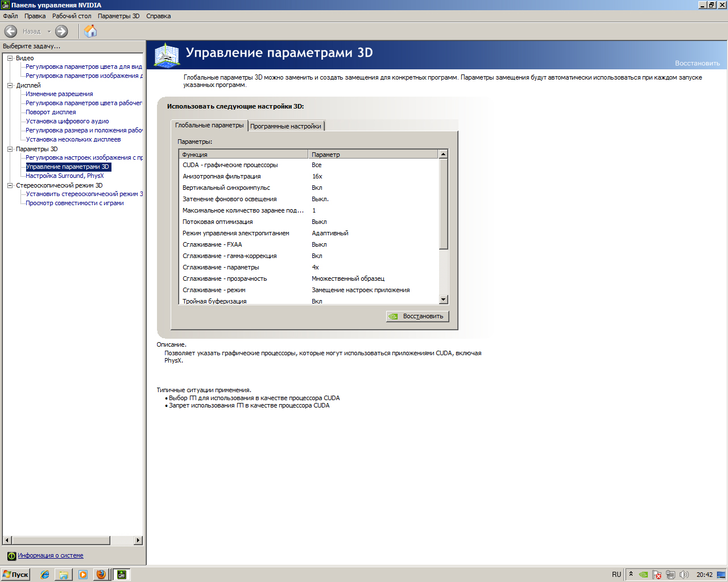Launch Firefox from the taskbar
Image resolution: width=728 pixels, height=582 pixels.
[x=101, y=575]
